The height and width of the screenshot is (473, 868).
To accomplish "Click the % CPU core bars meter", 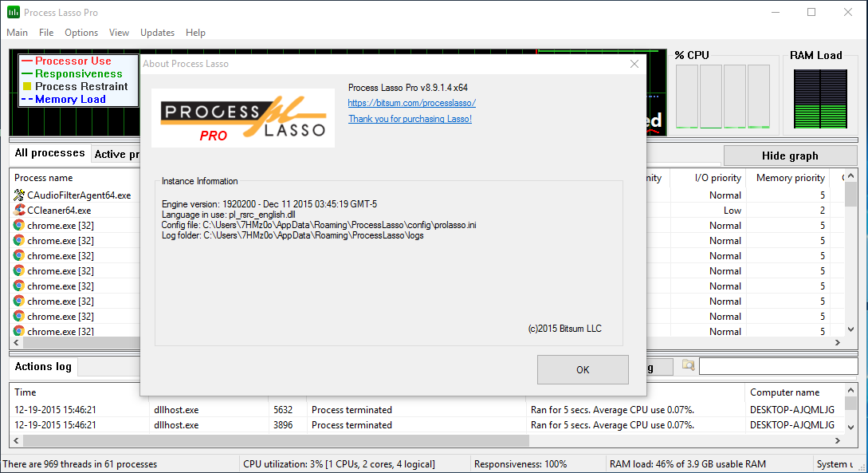I will coord(723,97).
